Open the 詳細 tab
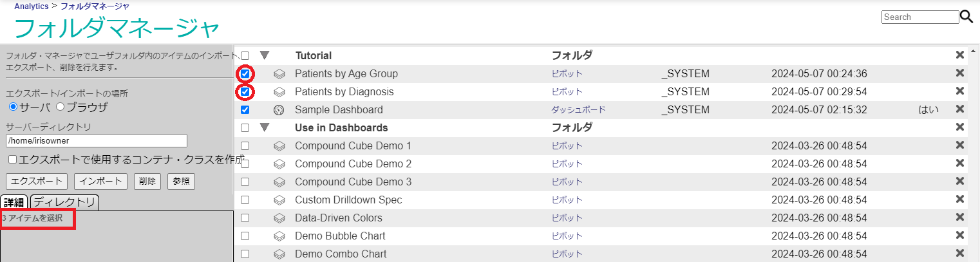980x262 pixels. pos(14,202)
